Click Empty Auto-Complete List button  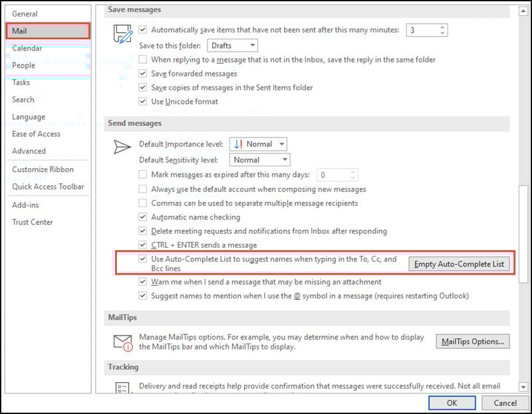click(x=459, y=264)
